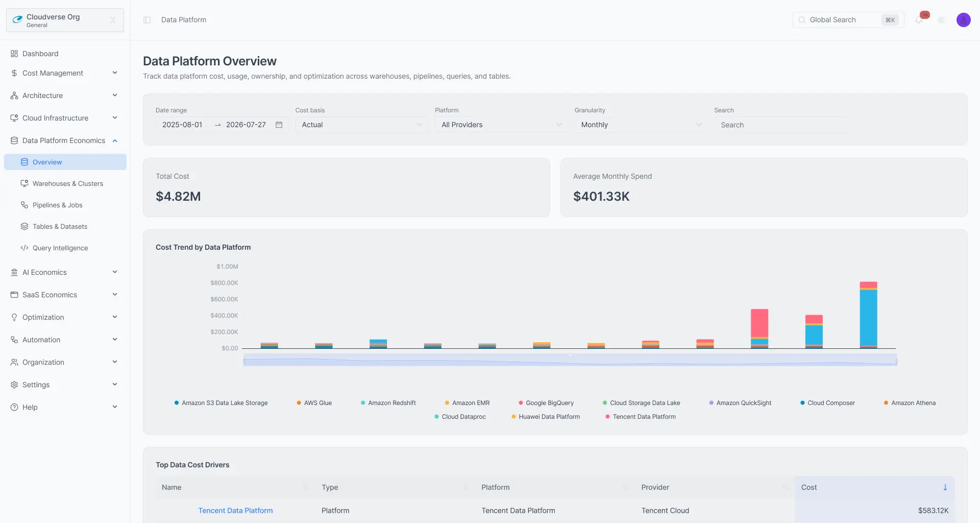Toggle Google BigQuery legend series
Screen dimensions: 980x523
point(546,403)
